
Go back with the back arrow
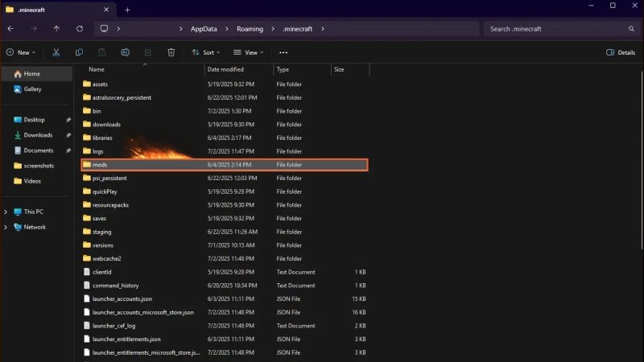click(x=11, y=29)
